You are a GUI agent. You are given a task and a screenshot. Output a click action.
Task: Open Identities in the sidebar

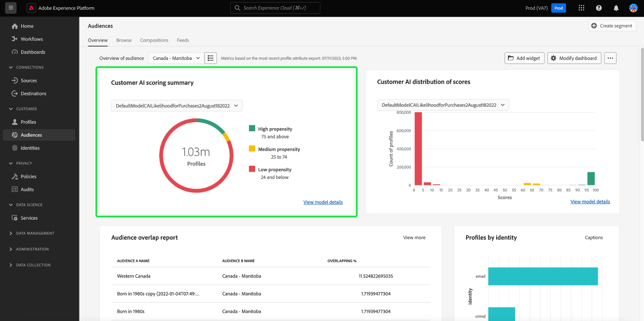(39, 148)
